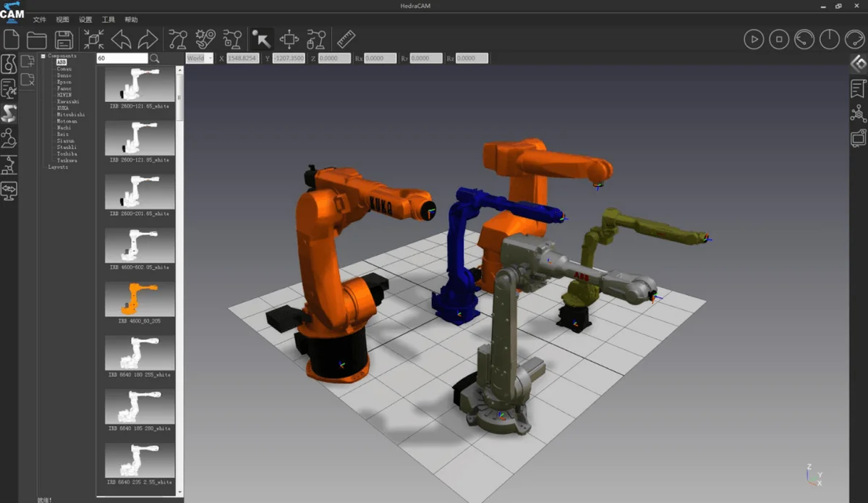Activate the move/translate gizmo tool
This screenshot has width=868, height=503.
tap(289, 39)
